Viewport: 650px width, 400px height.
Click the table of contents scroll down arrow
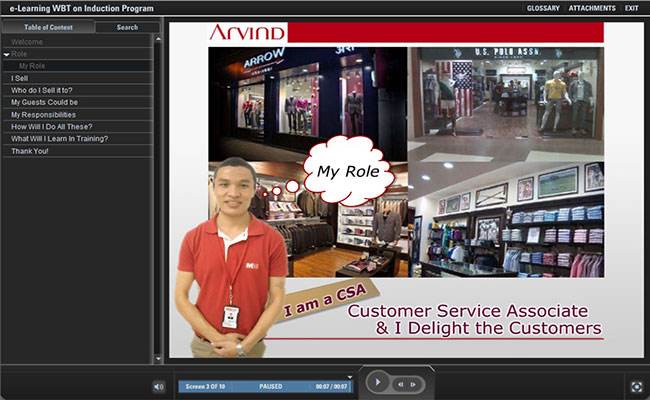click(158, 358)
